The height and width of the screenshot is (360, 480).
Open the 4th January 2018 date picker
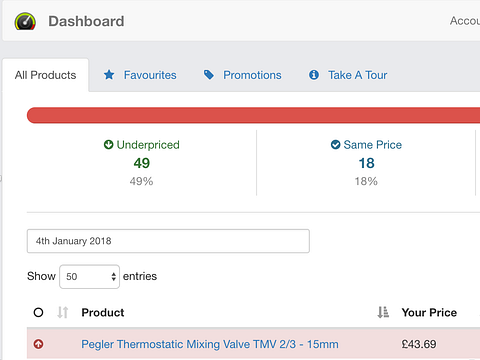[168, 241]
